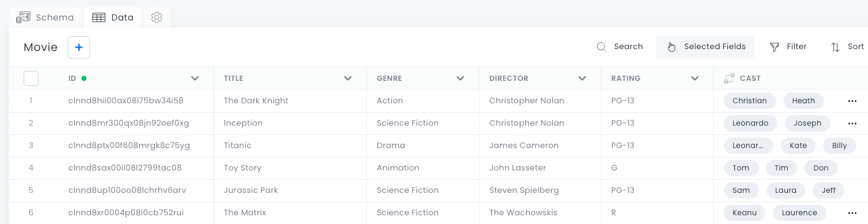Expand the ID column dropdown
The width and height of the screenshot is (868, 224).
[x=195, y=78]
